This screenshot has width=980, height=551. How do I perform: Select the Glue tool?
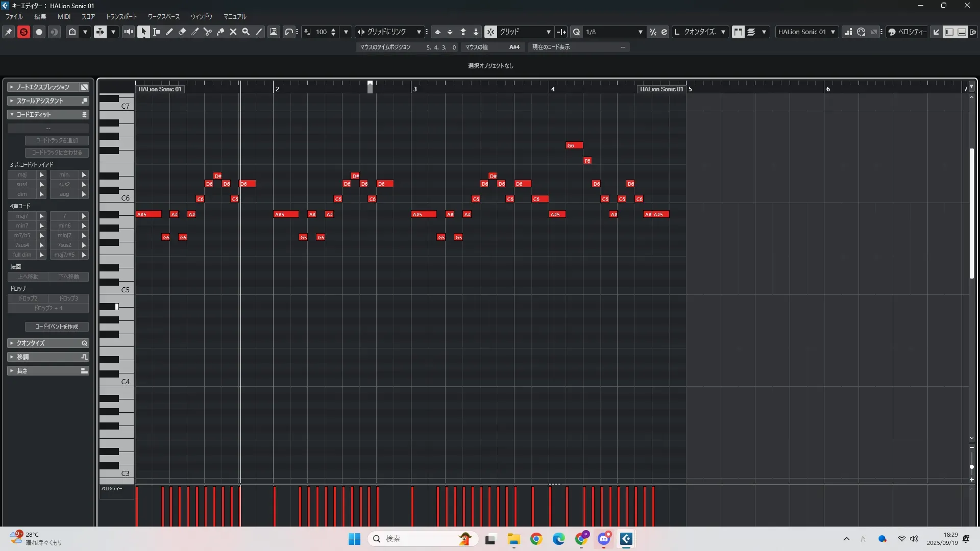click(x=220, y=32)
